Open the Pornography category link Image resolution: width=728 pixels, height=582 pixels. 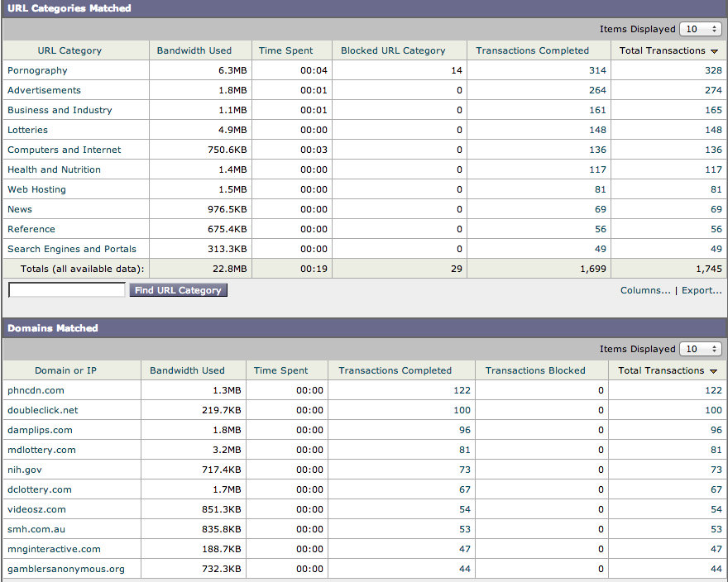coord(37,70)
